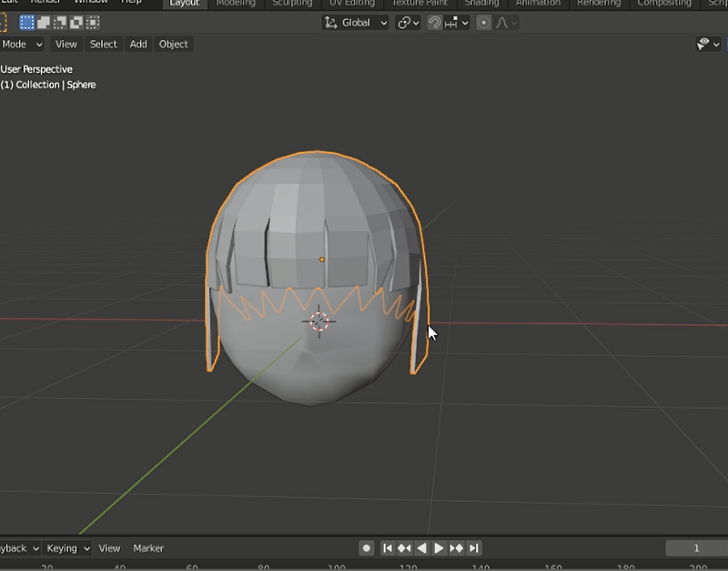Choose the Invert selection mode icon
This screenshot has height=571, width=728.
click(x=76, y=22)
